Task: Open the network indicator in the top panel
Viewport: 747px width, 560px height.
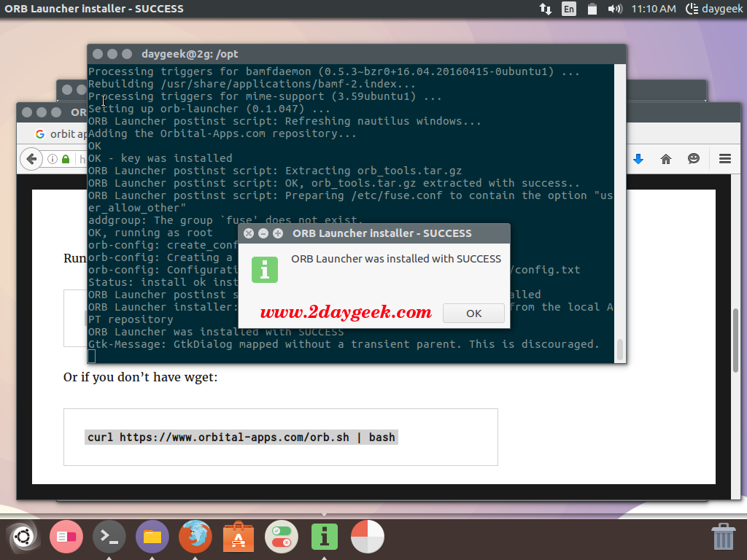Action: [546, 9]
